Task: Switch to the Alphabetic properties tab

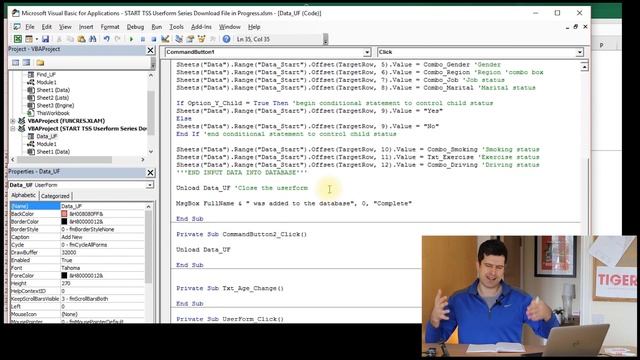Action: click(23, 196)
